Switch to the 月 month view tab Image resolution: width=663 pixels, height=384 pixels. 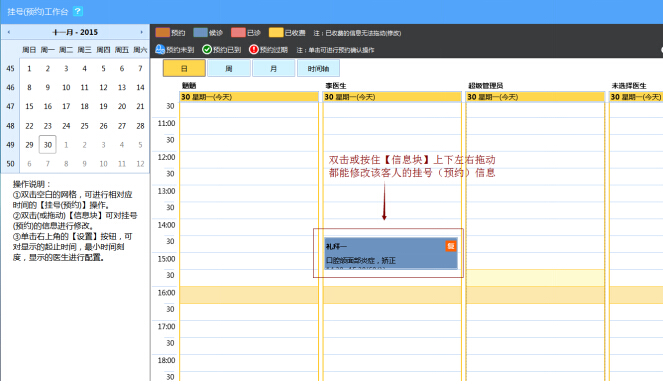(x=274, y=68)
